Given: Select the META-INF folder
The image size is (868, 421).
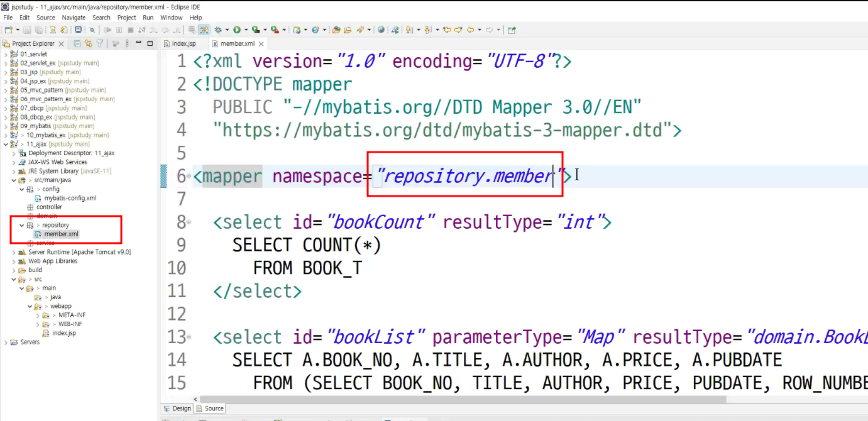Looking at the screenshot, I should [x=70, y=315].
